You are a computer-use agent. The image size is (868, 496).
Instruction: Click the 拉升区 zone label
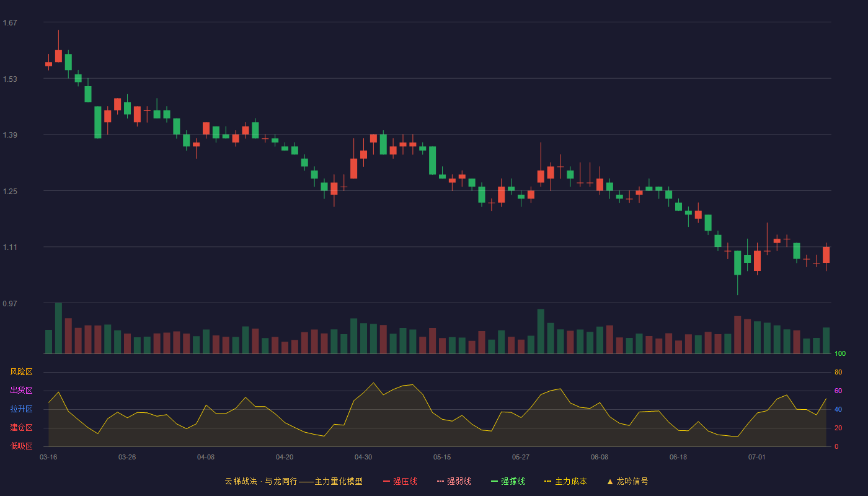click(21, 409)
